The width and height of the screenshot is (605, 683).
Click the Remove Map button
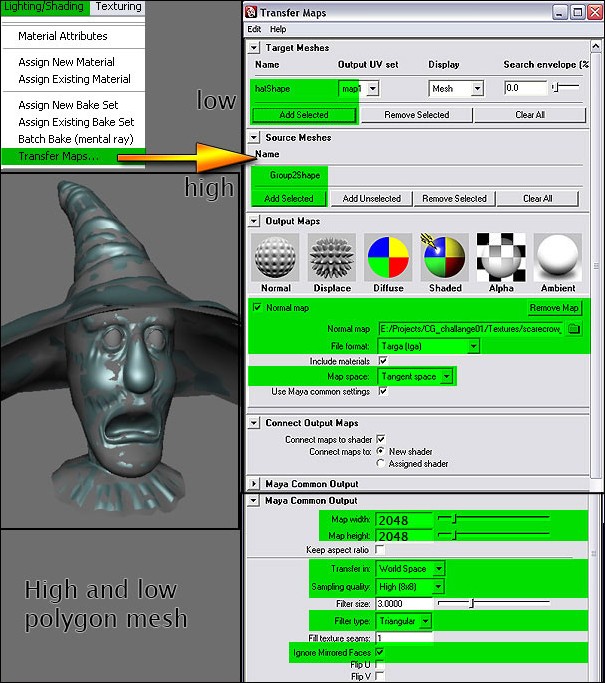coord(554,308)
